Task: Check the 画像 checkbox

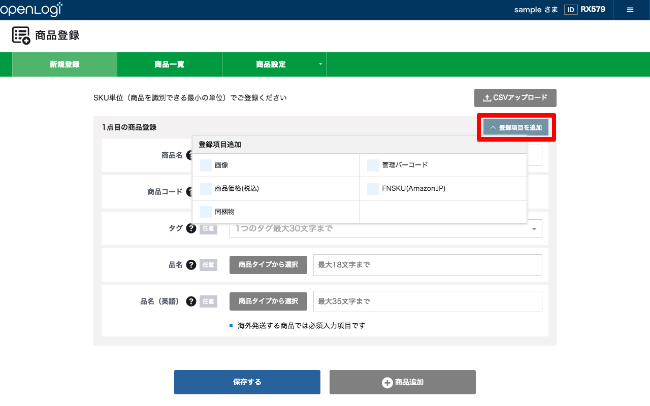Action: 206,165
